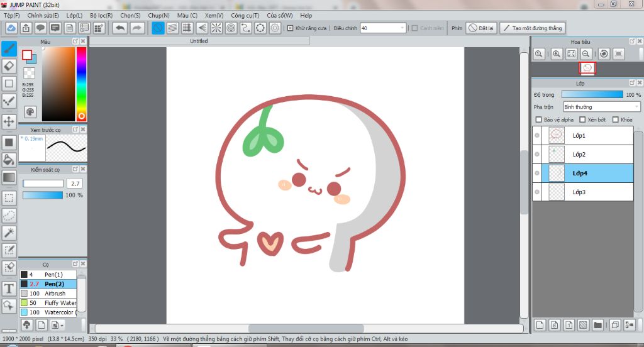Open the Bộ lọc(R) menu

(101, 15)
